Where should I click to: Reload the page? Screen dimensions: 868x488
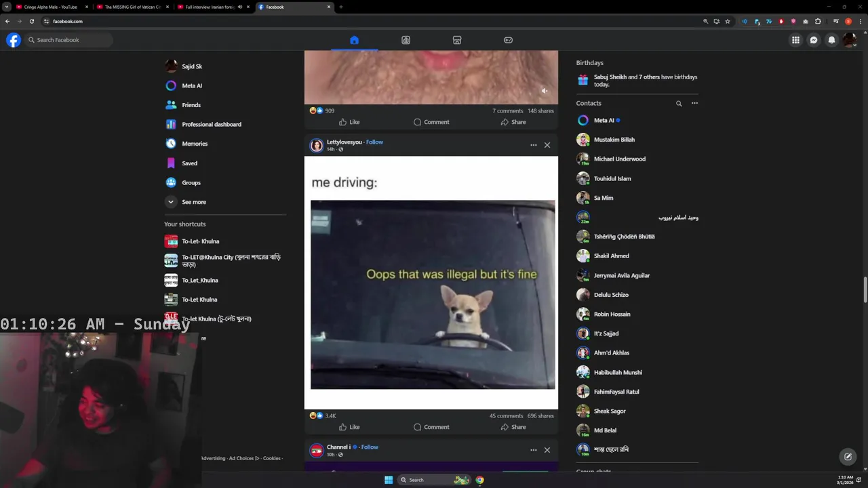(31, 21)
